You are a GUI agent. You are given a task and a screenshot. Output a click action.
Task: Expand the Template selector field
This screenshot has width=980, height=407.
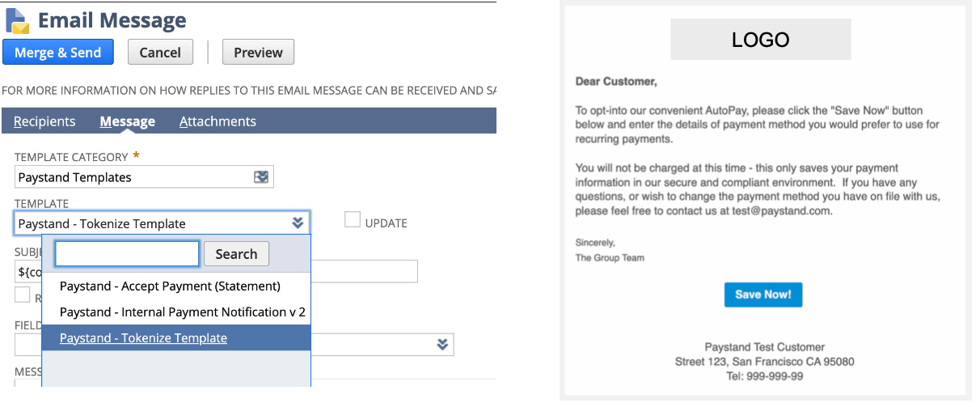click(162, 223)
